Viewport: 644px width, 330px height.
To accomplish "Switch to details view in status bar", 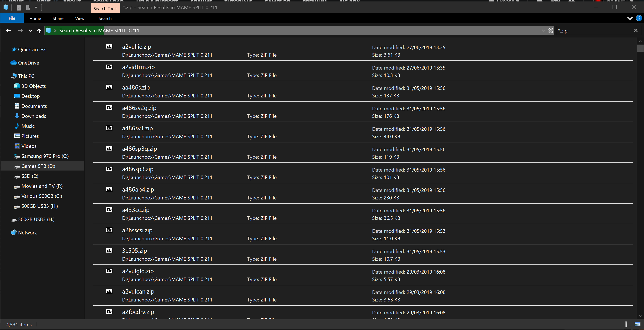I will pyautogui.click(x=628, y=324).
